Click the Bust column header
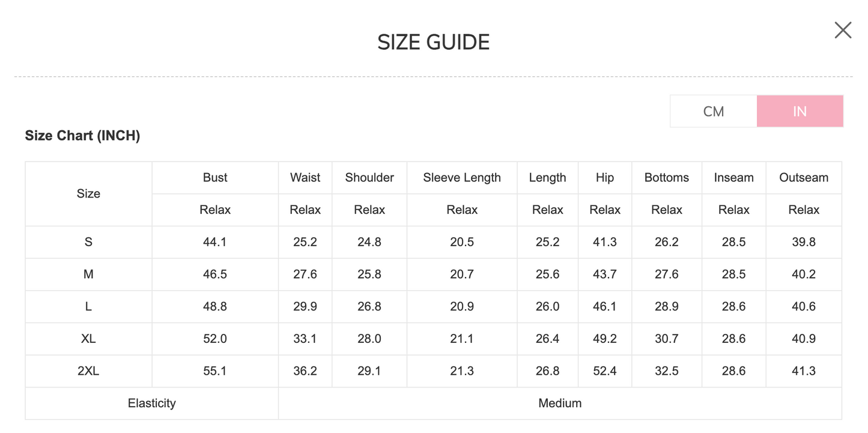This screenshot has height=433, width=868. coord(214,177)
